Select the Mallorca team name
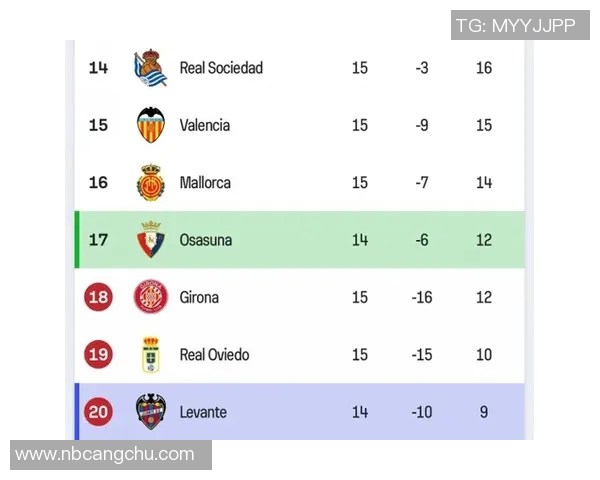 coord(205,183)
